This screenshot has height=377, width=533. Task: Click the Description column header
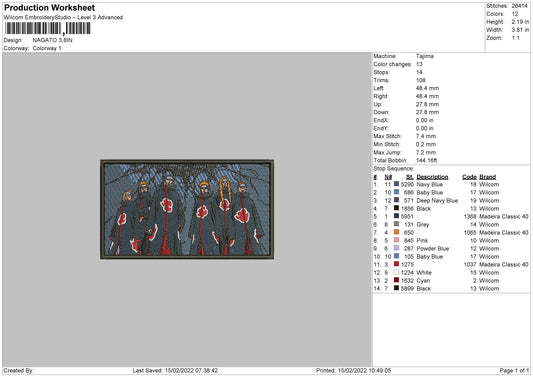coord(432,177)
